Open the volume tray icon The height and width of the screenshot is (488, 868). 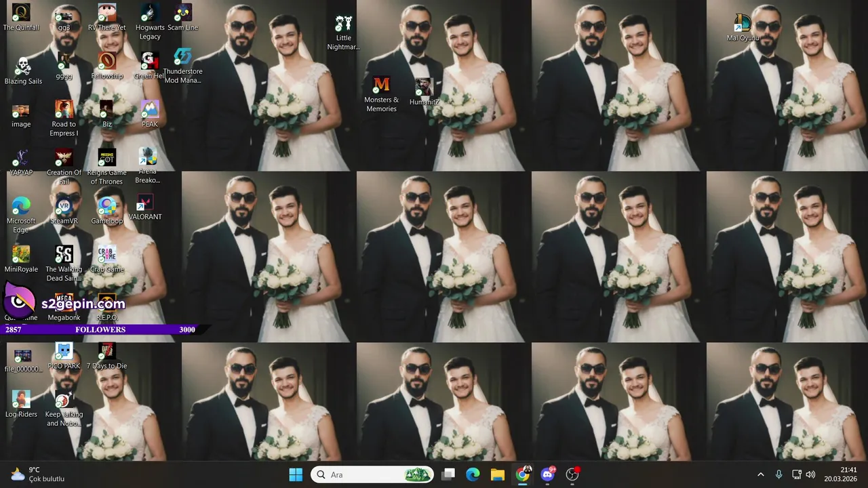tap(810, 474)
